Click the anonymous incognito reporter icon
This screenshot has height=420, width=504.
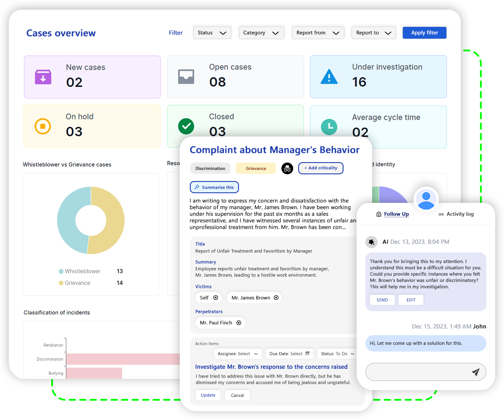click(x=287, y=168)
